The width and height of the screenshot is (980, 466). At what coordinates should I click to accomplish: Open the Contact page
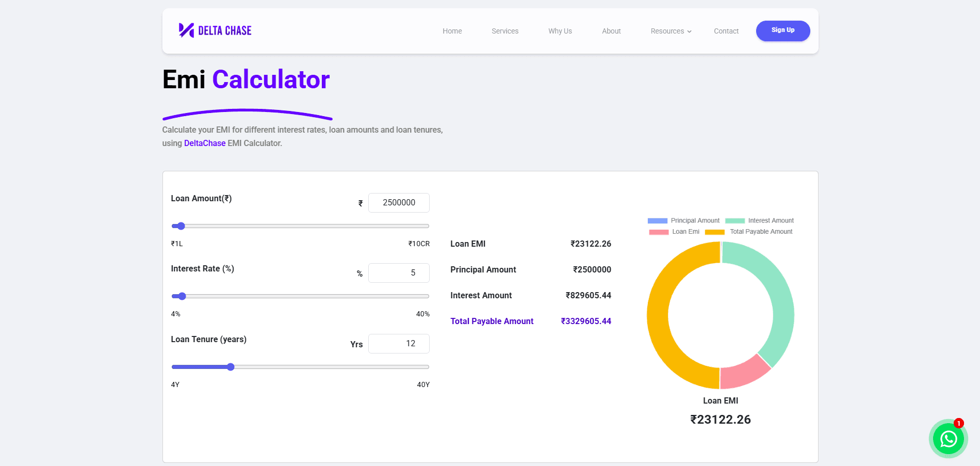726,31
